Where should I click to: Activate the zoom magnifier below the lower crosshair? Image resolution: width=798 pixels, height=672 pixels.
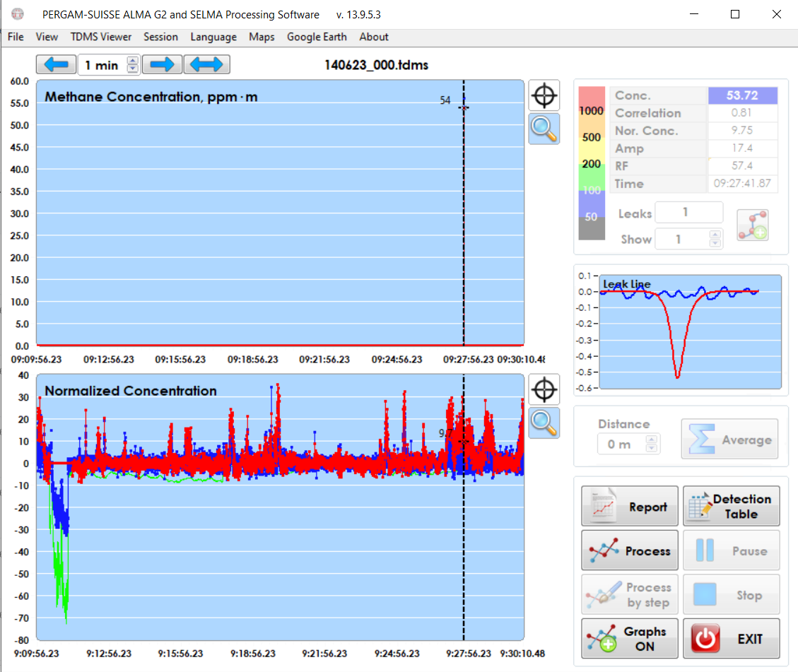click(544, 423)
